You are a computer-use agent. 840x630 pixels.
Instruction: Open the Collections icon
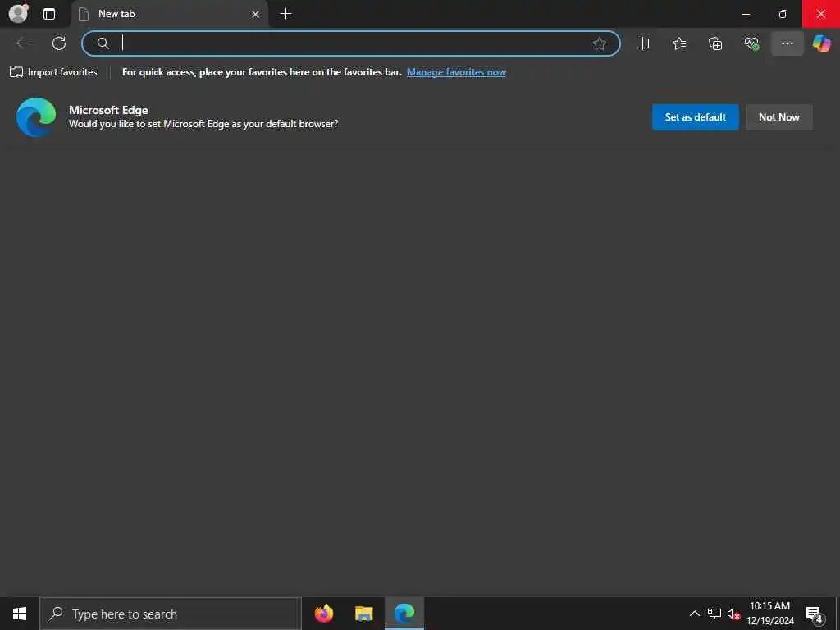point(715,43)
